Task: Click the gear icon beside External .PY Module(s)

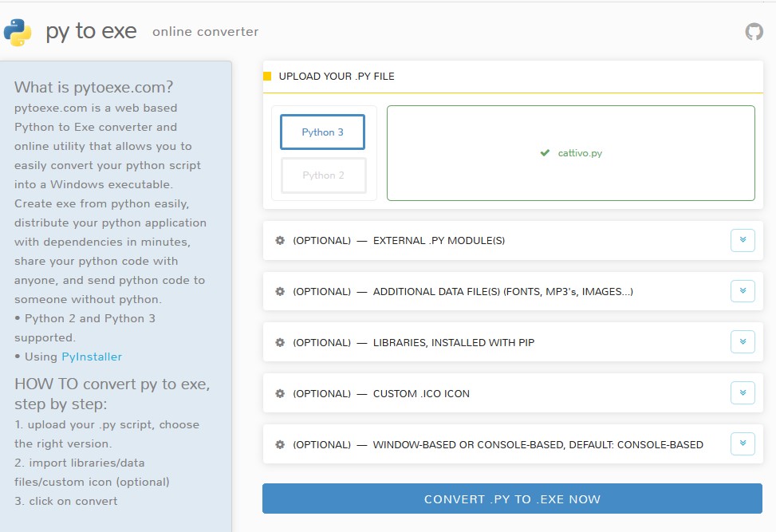Action: pyautogui.click(x=280, y=241)
